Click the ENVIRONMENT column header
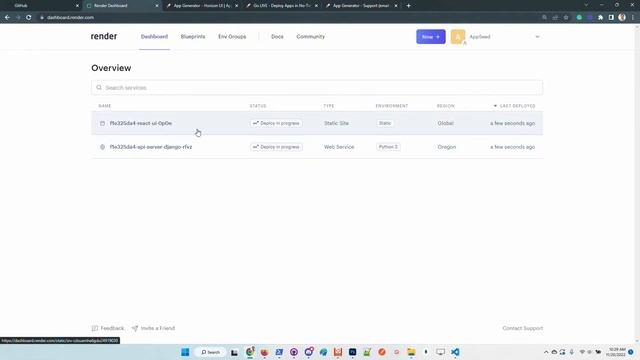This screenshot has height=360, width=640. (x=391, y=106)
